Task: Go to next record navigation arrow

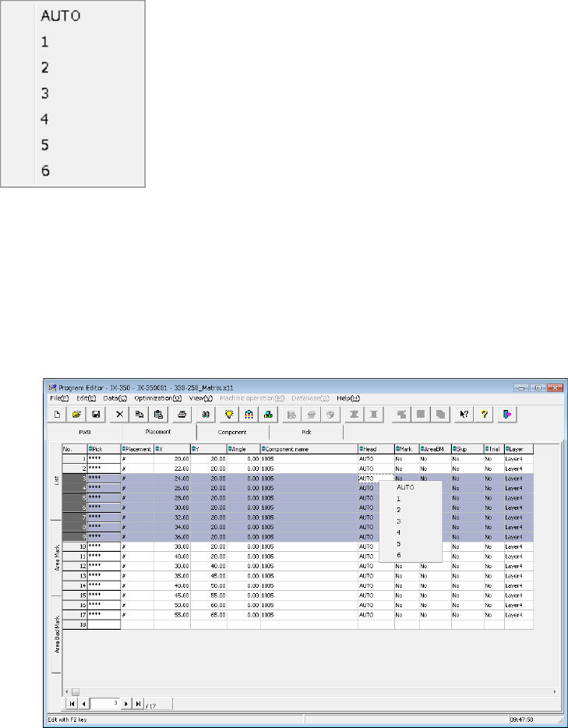Action: (x=127, y=704)
